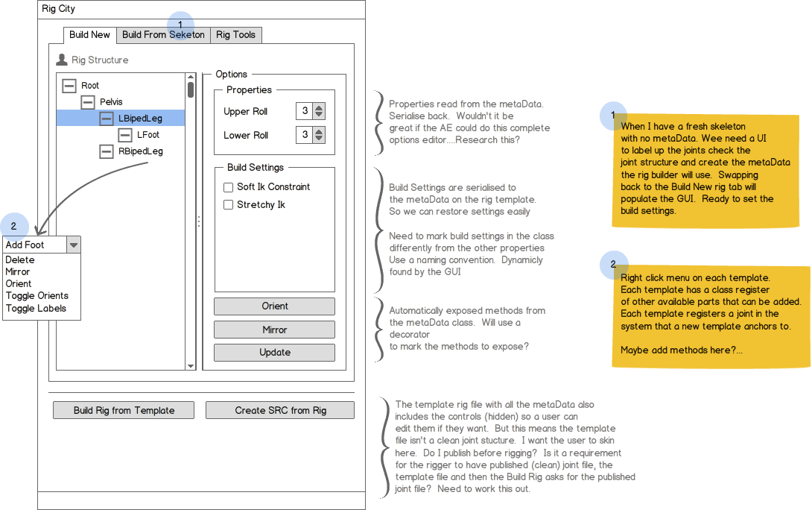Click the rig tree scrollbar thumb
This screenshot has height=510, width=812.
(191, 89)
